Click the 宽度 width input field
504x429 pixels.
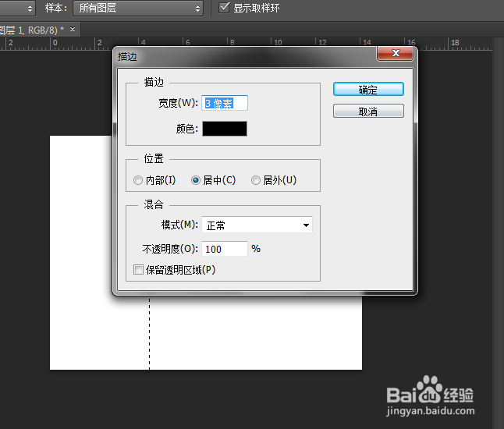tap(225, 103)
